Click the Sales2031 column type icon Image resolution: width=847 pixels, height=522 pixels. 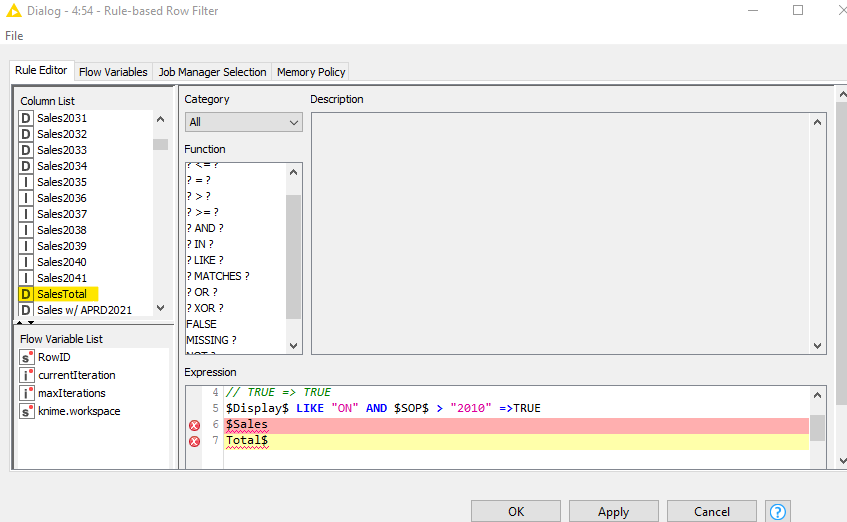26,118
